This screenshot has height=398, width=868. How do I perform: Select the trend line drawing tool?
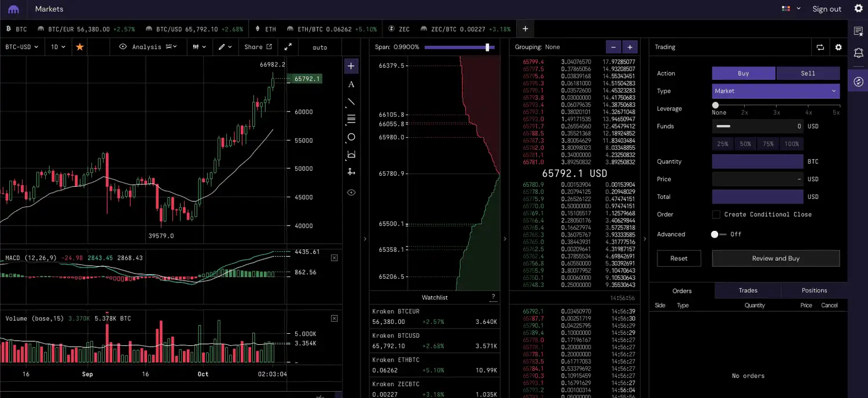[351, 102]
